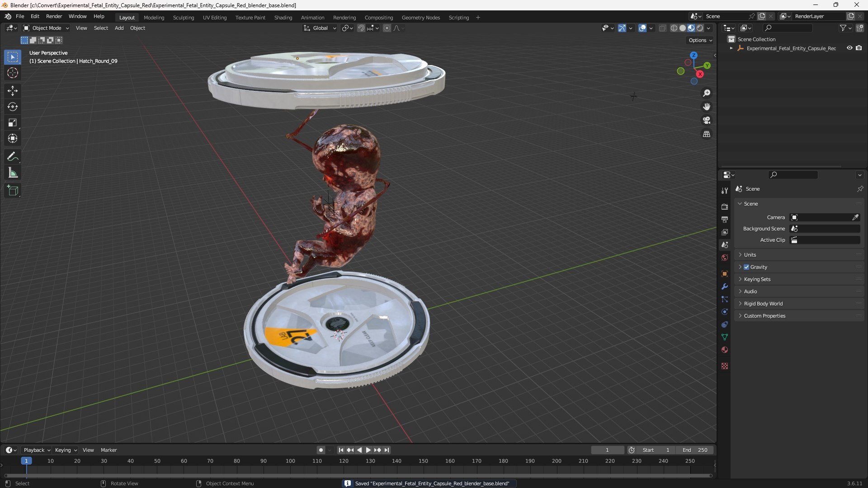
Task: Click the pan view hand icon
Action: click(x=707, y=107)
